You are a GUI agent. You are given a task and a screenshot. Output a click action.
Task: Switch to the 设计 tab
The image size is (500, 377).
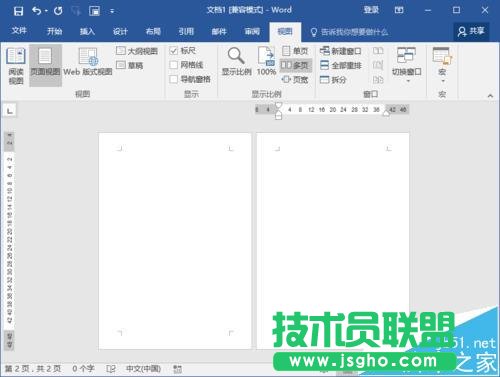pos(120,31)
